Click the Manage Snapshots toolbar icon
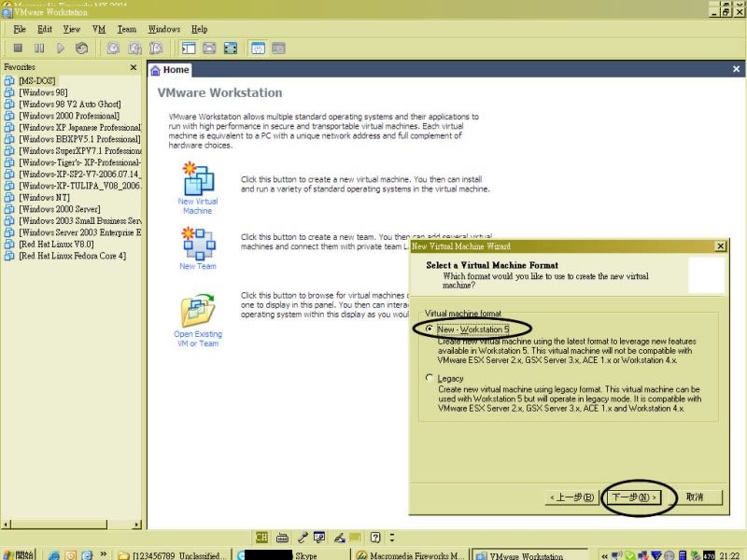 pos(156,49)
